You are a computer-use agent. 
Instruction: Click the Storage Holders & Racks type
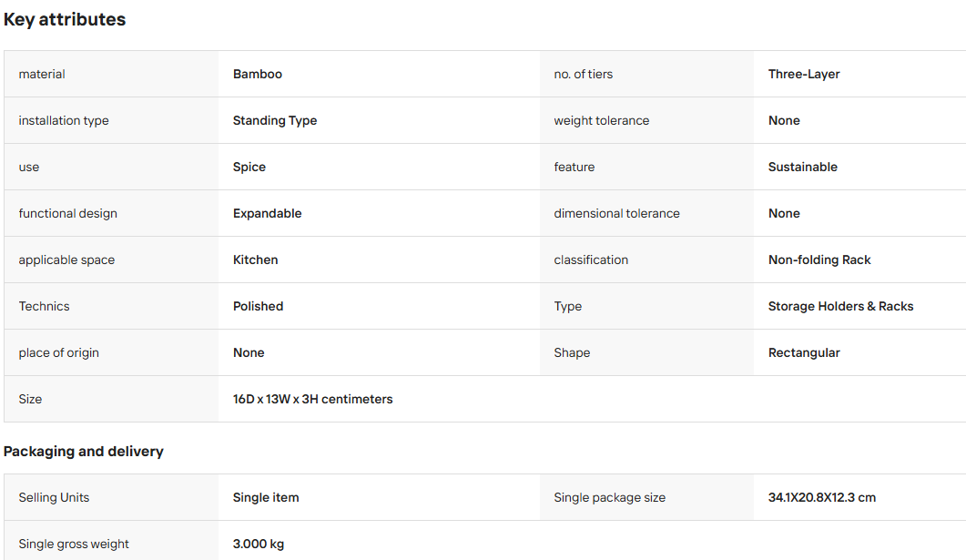pos(841,306)
